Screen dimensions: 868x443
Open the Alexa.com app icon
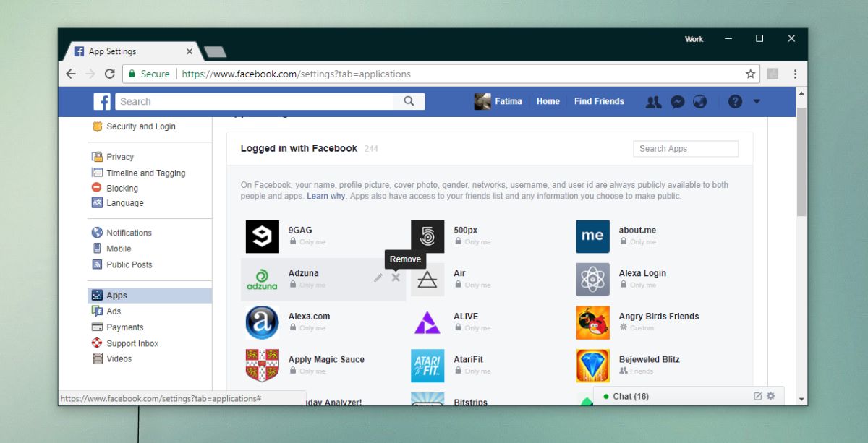pos(263,322)
